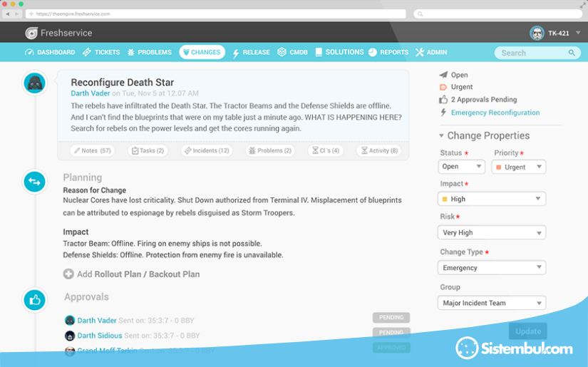Click the Approvals Pending thumbs-up icon
Screen dimensions: 588x367
pyautogui.click(x=443, y=99)
